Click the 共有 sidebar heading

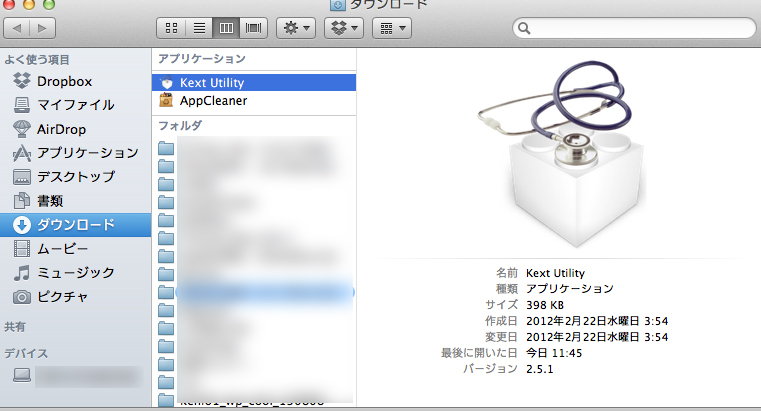click(x=15, y=327)
